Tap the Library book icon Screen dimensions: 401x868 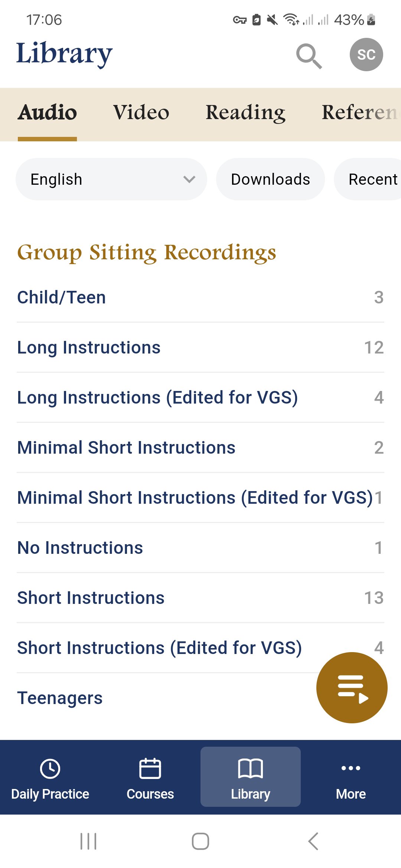(x=250, y=768)
